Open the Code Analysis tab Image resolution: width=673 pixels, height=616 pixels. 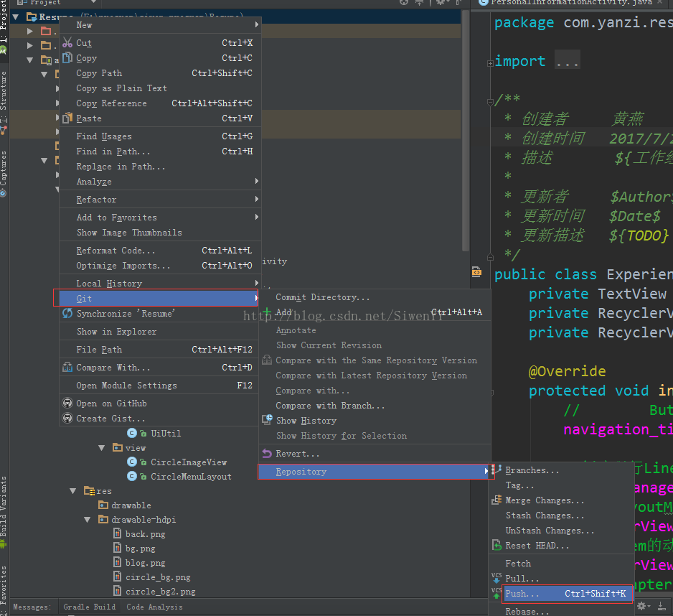154,607
